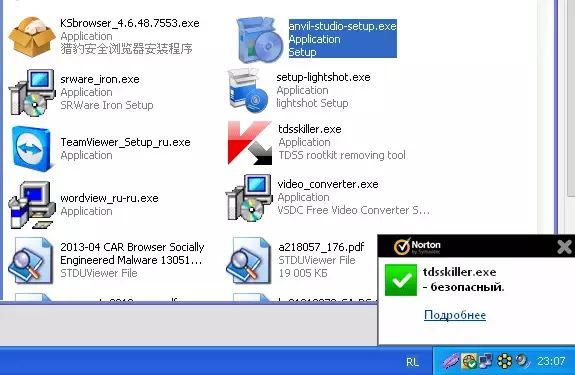575x375 pixels.
Task: Click the TDSS rootkit removing tool description
Action: pos(342,155)
